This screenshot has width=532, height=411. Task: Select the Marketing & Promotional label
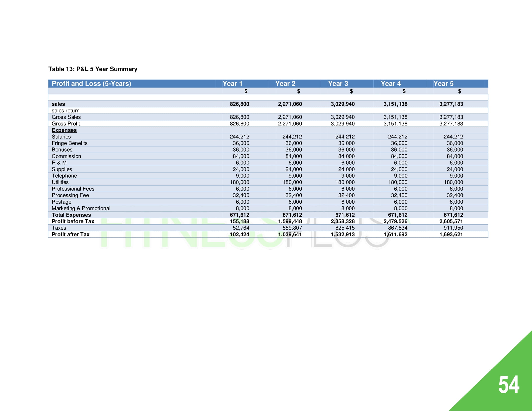pos(81,208)
